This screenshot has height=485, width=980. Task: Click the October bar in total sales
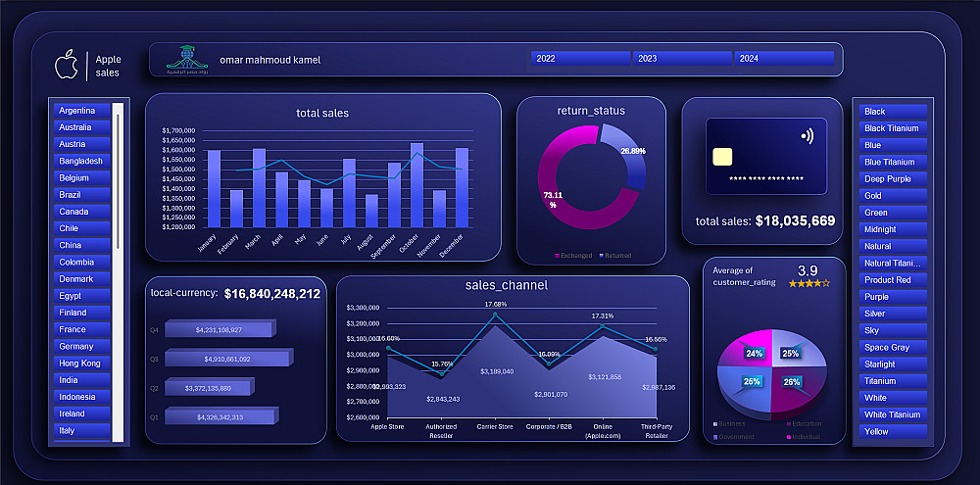[416, 185]
